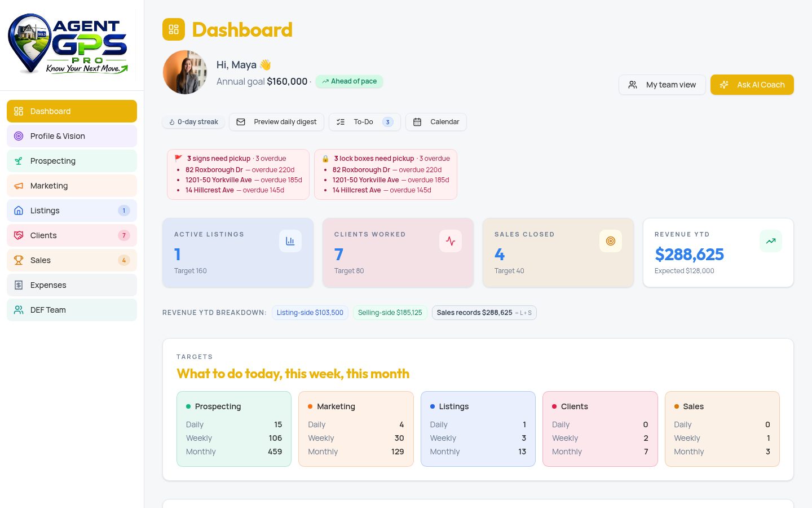Open the Listings section in sidebar
The image size is (812, 508).
point(72,211)
